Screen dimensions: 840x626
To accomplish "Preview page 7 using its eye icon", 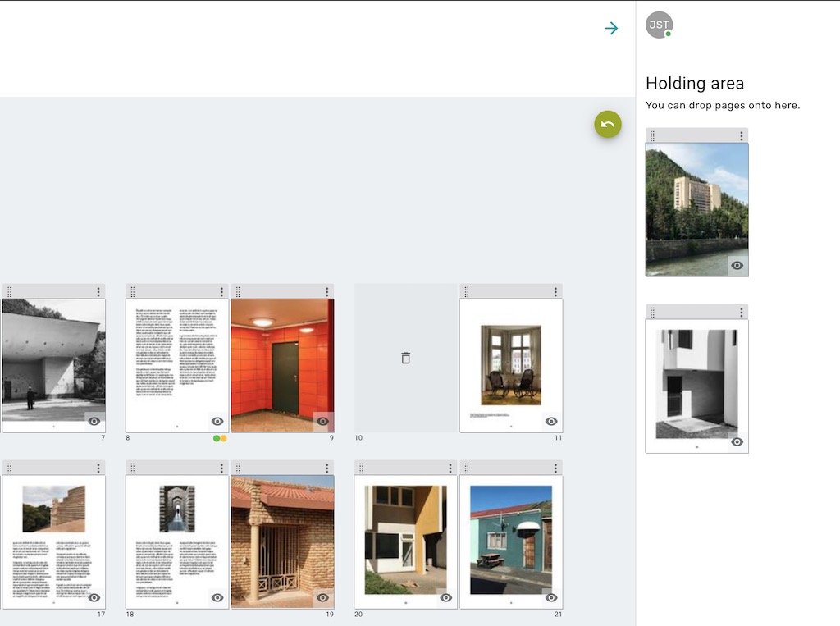I will tap(93, 421).
